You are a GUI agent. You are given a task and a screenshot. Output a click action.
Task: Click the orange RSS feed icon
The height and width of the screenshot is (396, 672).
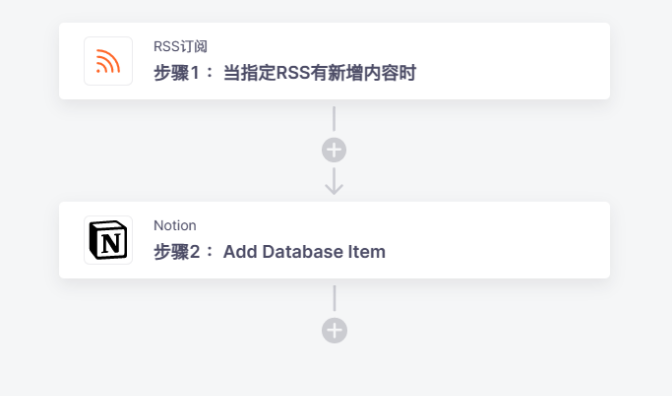108,61
